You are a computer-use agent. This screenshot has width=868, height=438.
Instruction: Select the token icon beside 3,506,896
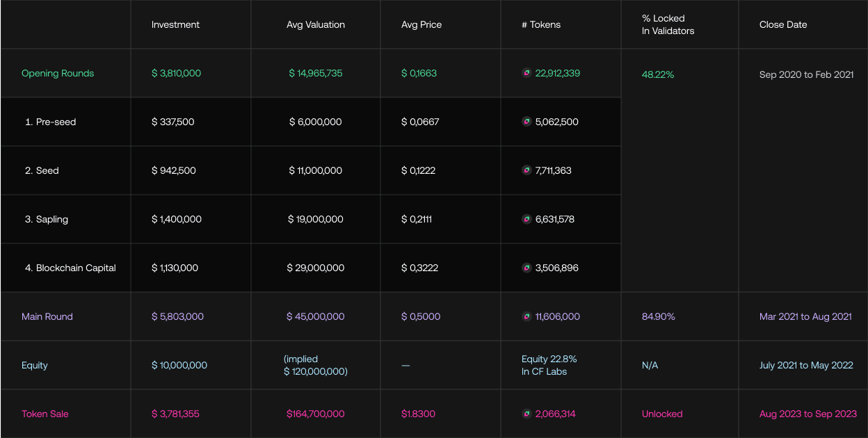(527, 268)
